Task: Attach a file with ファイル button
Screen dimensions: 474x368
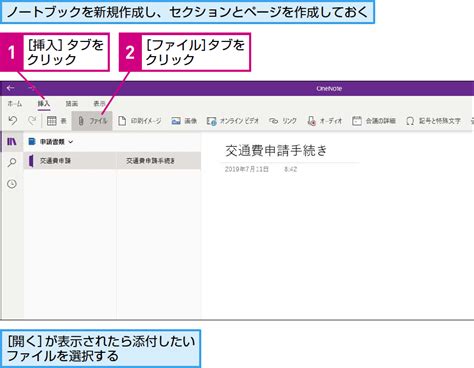Action: 92,121
